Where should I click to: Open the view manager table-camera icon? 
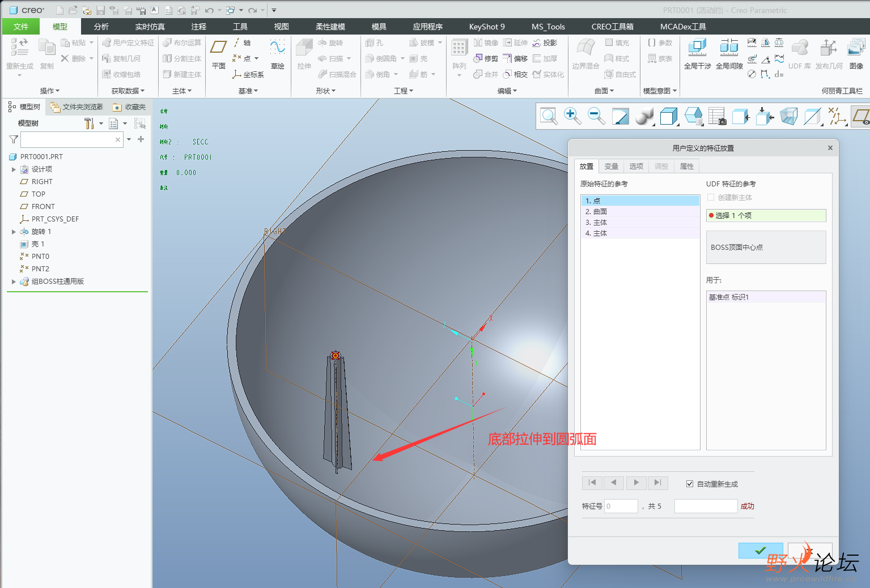pos(717,116)
